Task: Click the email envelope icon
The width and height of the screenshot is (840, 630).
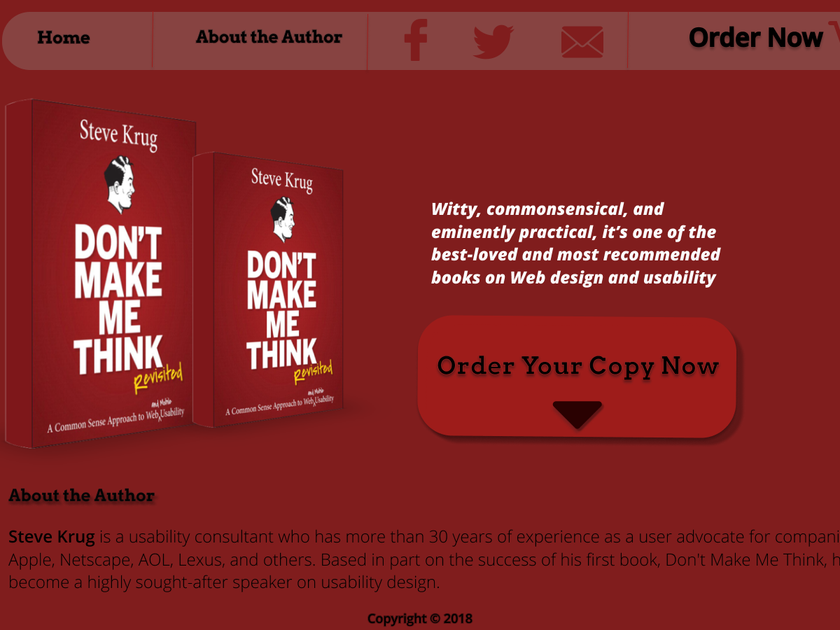Action: 582,42
